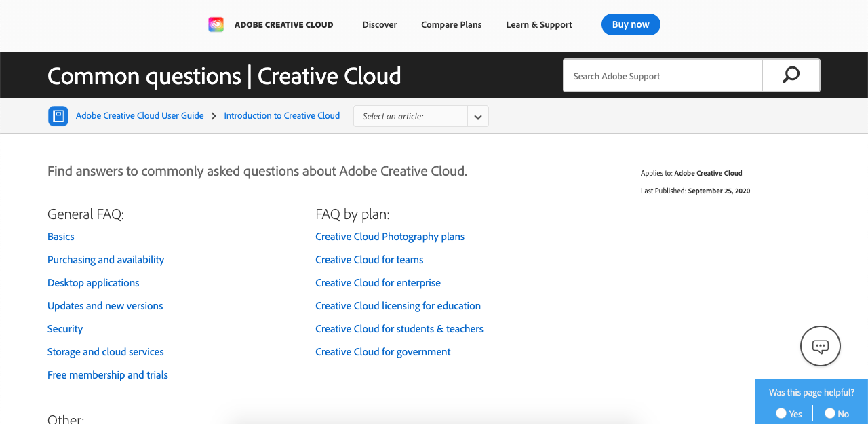Viewport: 868px width, 424px height.
Task: Open the Basics FAQ link
Action: pyautogui.click(x=61, y=237)
